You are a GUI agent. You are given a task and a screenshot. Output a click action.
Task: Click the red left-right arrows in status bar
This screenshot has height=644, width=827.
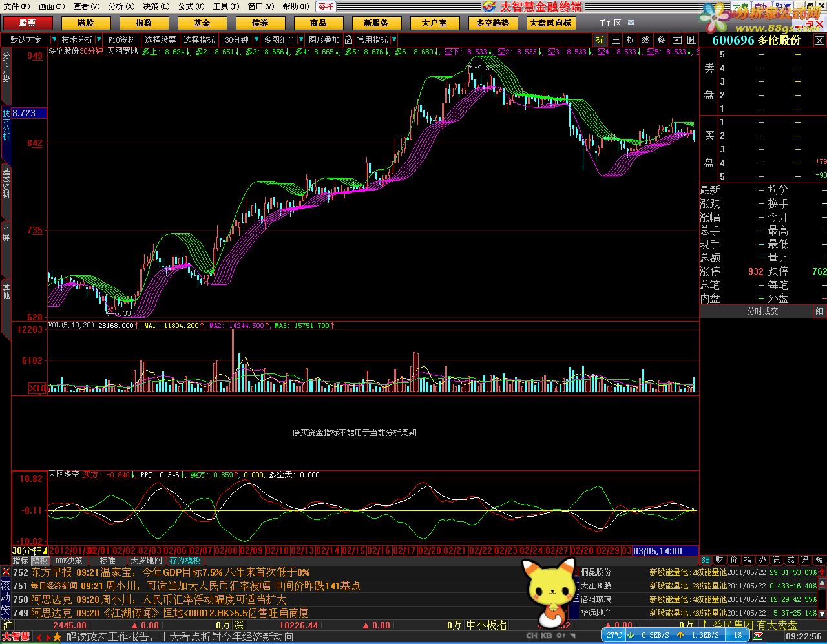pyautogui.click(x=43, y=637)
